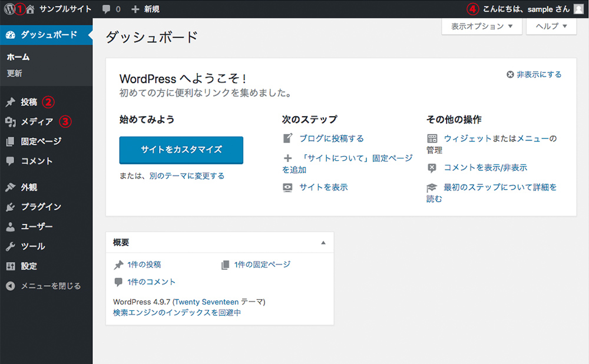The width and height of the screenshot is (589, 364).
Task: Click the wrench icon beside ツール
Action: point(10,246)
